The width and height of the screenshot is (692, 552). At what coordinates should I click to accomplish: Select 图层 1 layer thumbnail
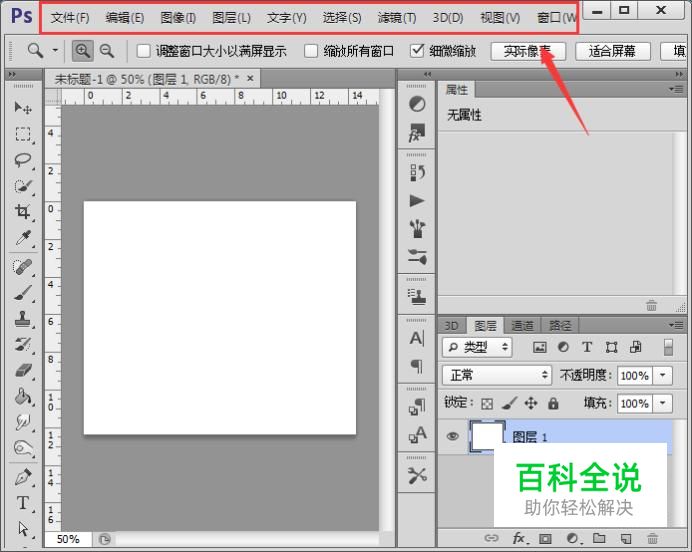click(x=487, y=436)
